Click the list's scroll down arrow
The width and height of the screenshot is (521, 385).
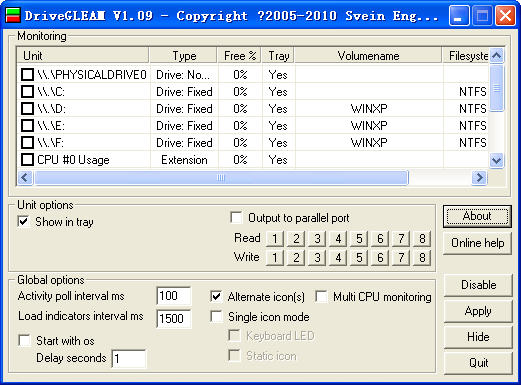coord(496,161)
